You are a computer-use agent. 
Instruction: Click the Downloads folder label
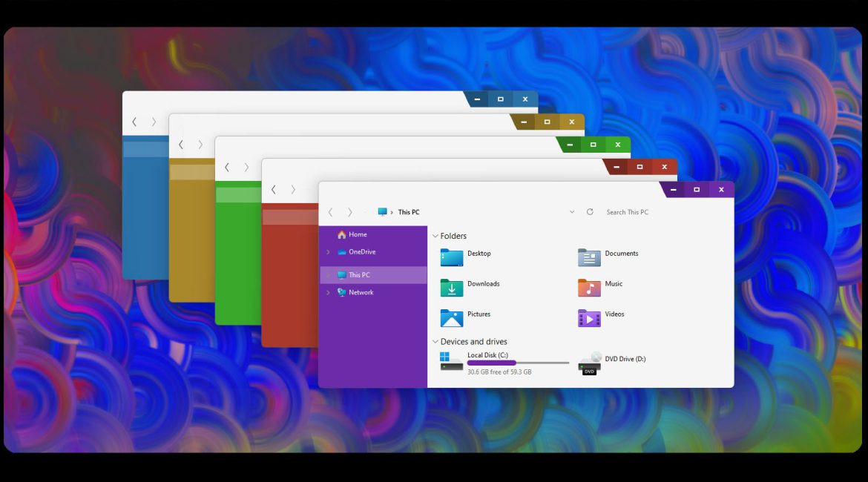[483, 284]
